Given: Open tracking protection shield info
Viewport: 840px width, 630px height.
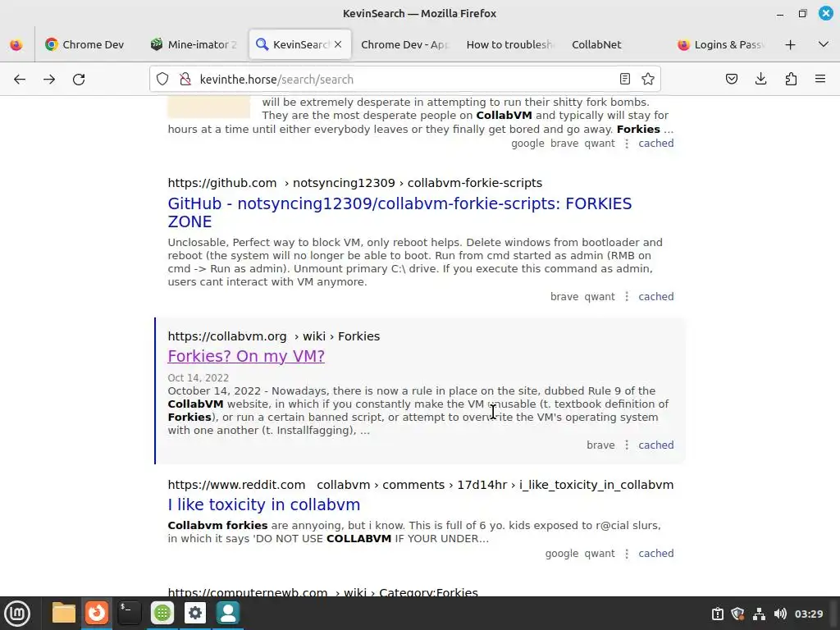Looking at the screenshot, I should tap(162, 80).
